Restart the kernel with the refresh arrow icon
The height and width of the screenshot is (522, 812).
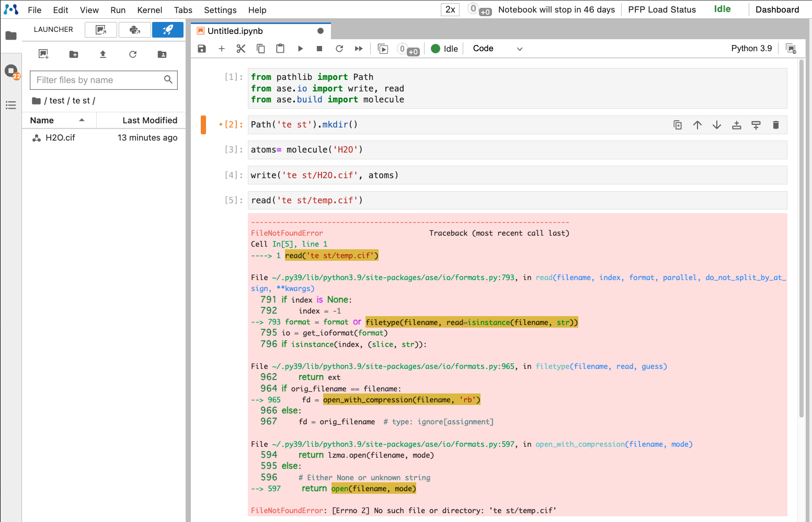point(339,49)
